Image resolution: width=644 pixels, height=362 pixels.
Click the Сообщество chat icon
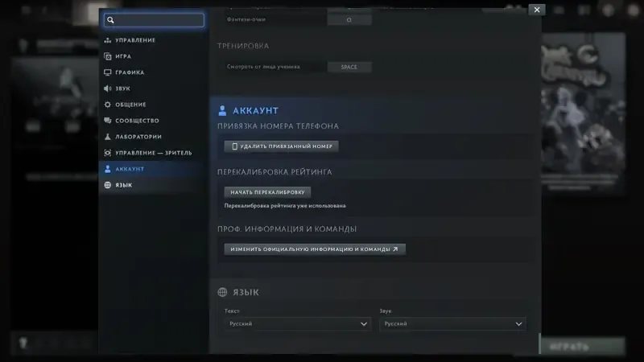coord(108,120)
